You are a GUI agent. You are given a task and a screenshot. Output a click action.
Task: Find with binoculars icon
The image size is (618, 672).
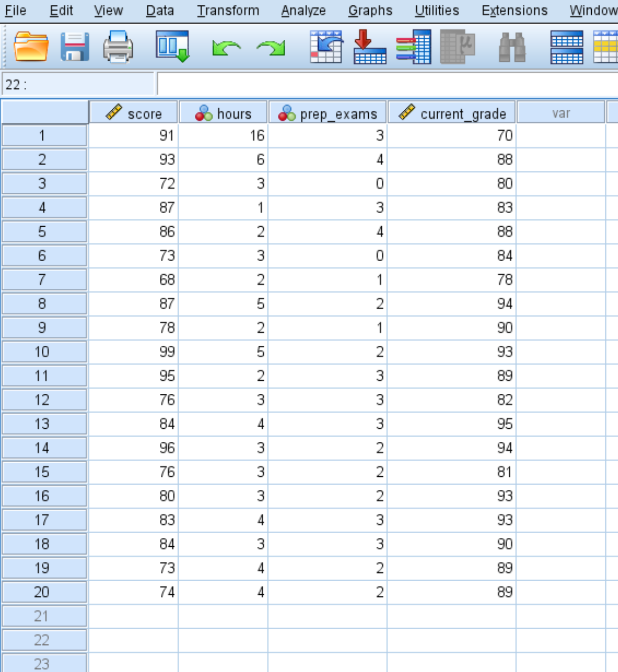point(512,47)
